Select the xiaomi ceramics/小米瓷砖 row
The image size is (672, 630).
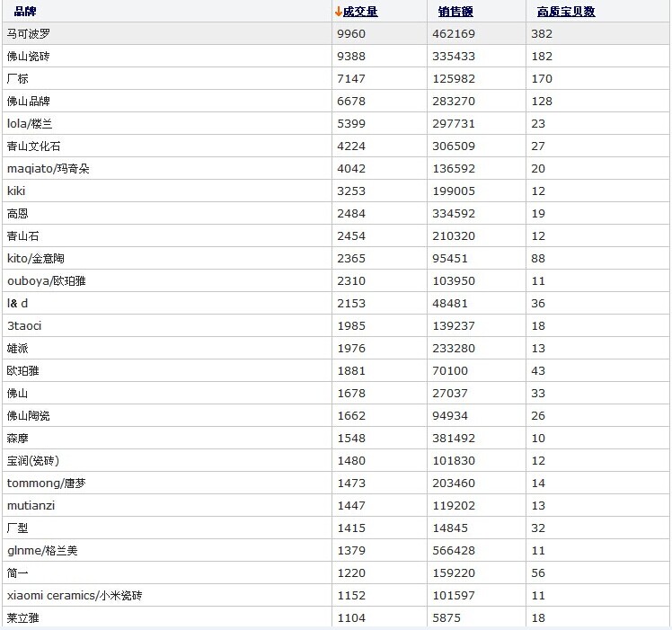point(75,596)
